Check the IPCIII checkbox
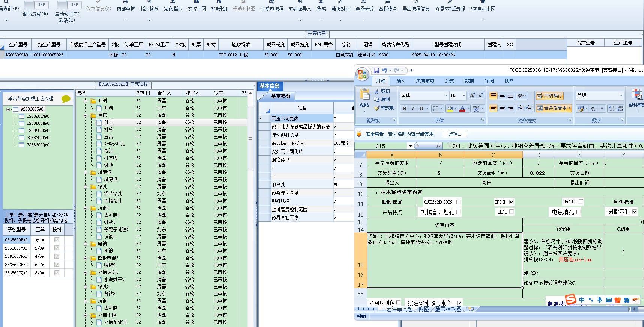Image resolution: width=644 pixels, height=327 pixels. pos(581,201)
